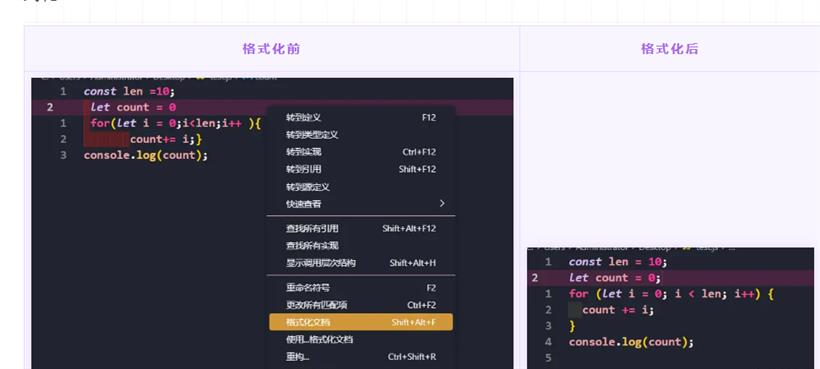Click 'count += i;' in right editor

[618, 310]
